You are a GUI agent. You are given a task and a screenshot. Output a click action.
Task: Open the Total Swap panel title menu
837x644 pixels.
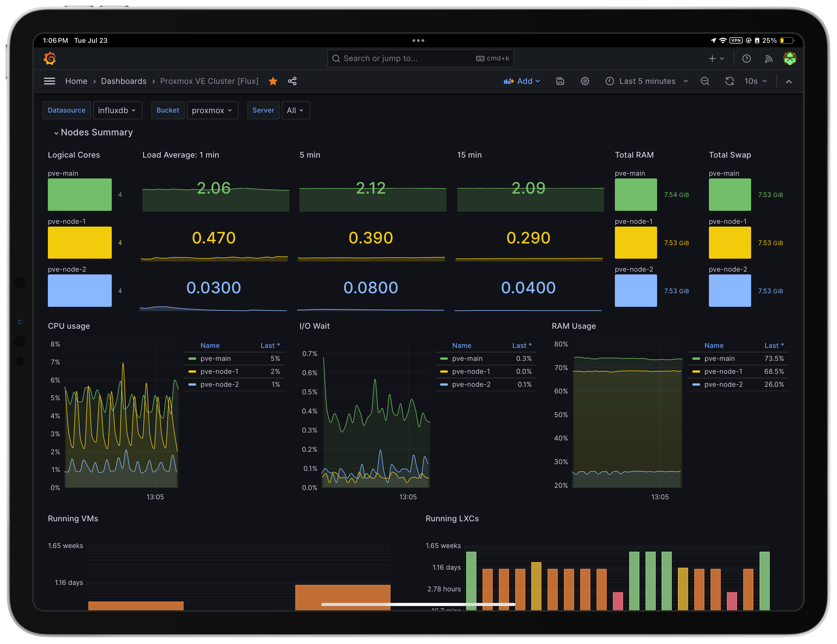pyautogui.click(x=730, y=155)
